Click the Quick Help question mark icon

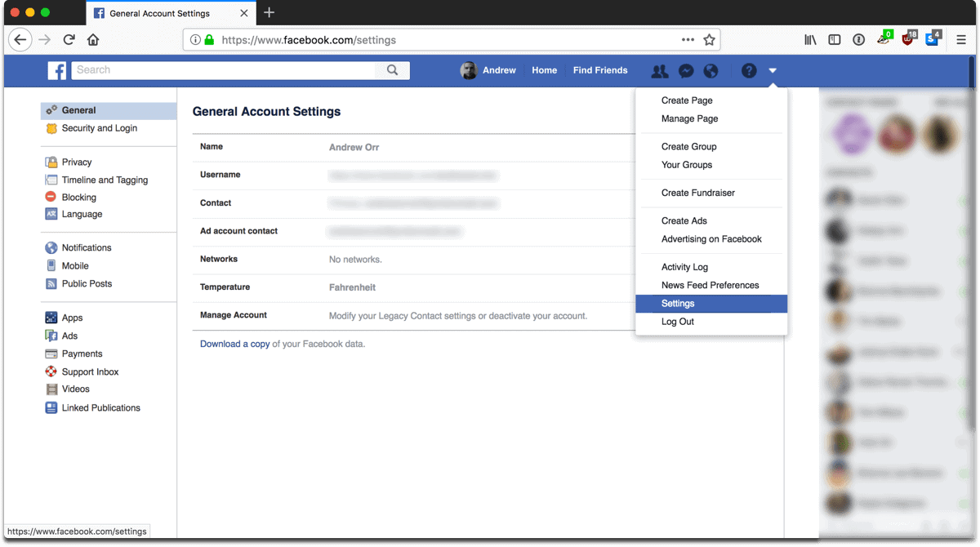[x=749, y=71]
